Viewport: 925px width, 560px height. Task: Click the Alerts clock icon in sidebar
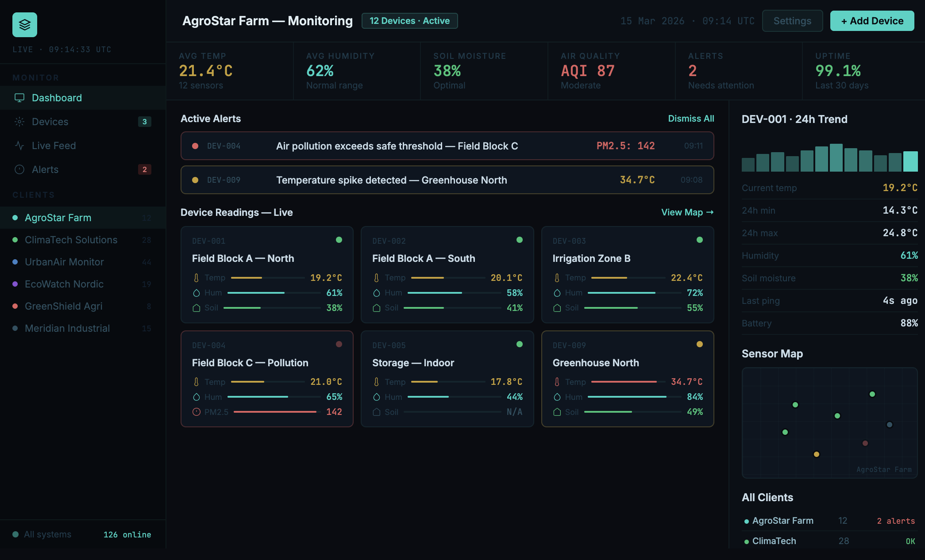tap(19, 169)
